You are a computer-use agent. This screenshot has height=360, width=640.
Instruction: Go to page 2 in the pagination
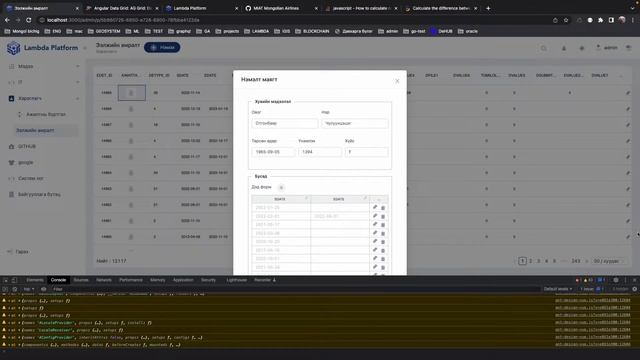coord(530,261)
